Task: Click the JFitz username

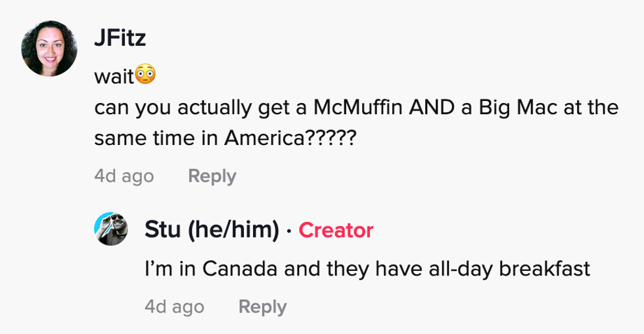Action: click(120, 39)
